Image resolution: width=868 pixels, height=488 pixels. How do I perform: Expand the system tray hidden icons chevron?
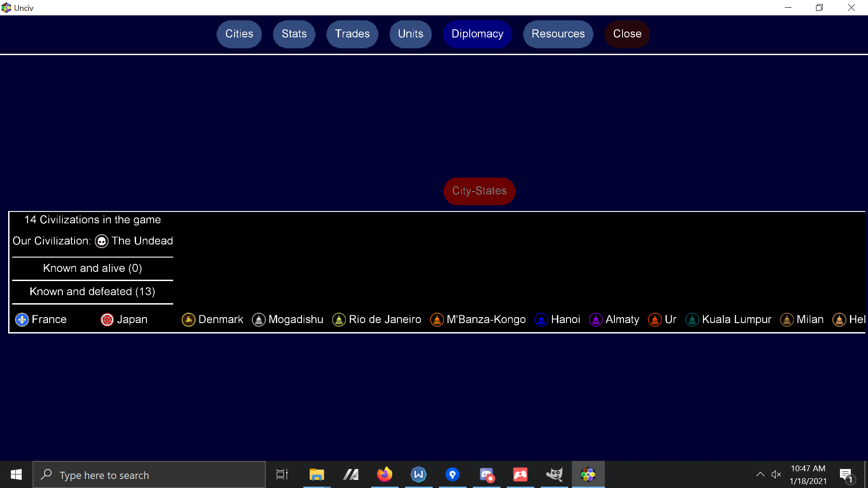760,474
